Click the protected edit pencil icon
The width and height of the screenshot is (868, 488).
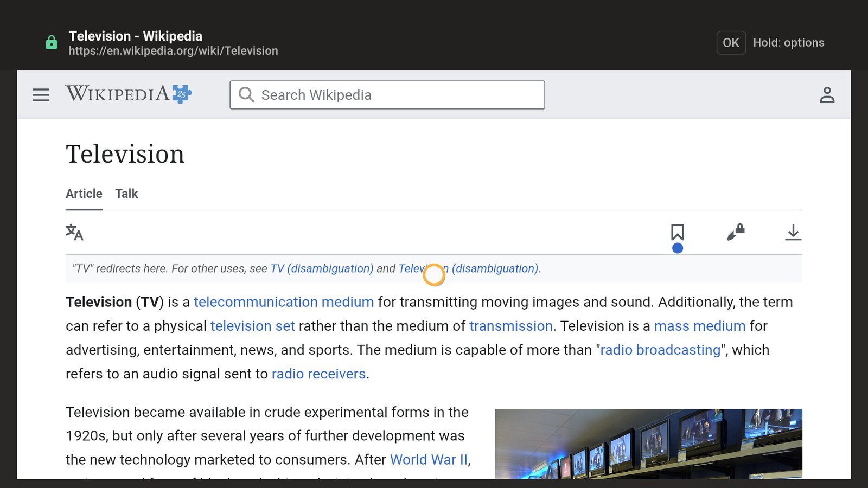point(736,233)
